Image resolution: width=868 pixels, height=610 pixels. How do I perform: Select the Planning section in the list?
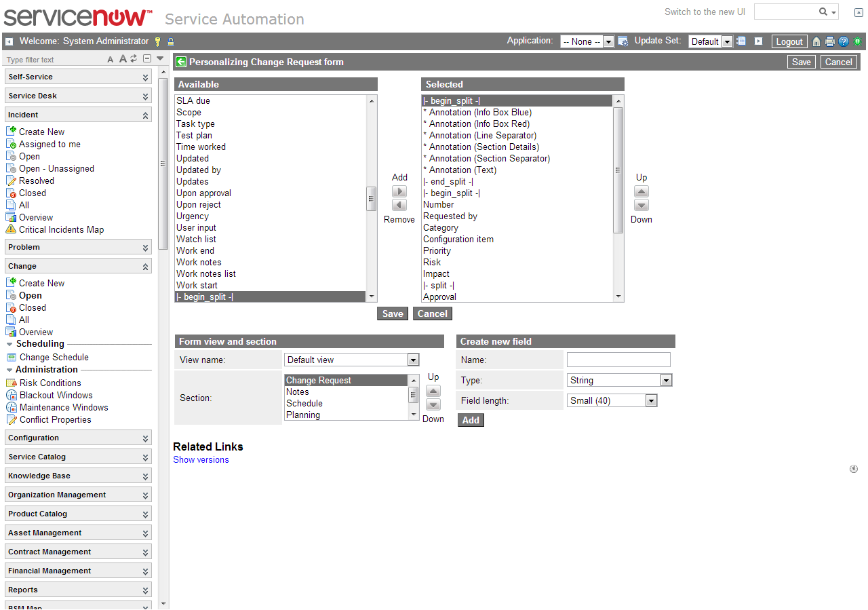[304, 415]
